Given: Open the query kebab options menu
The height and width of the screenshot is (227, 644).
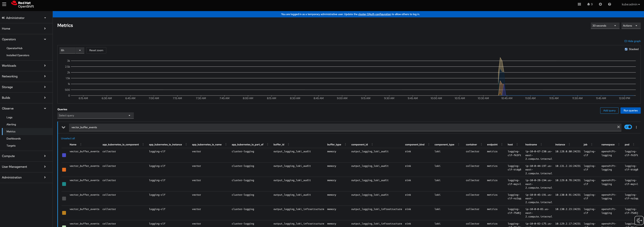Looking at the screenshot, I should (x=636, y=127).
